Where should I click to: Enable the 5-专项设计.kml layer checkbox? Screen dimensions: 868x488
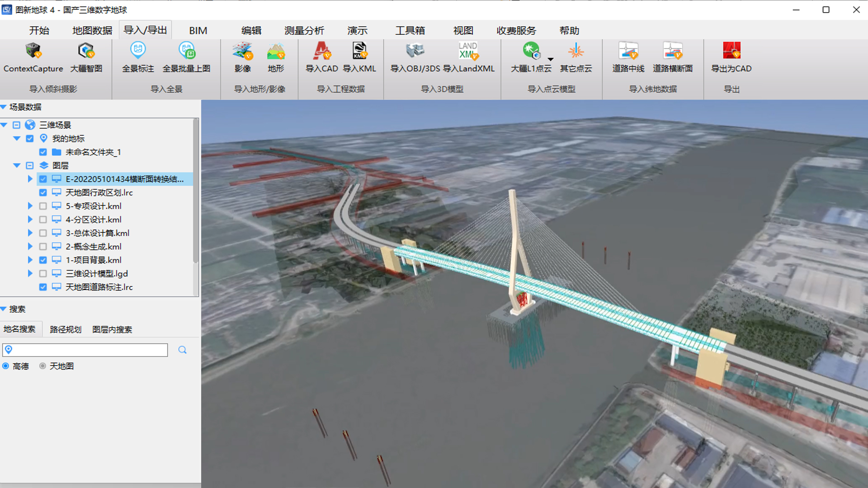[43, 206]
